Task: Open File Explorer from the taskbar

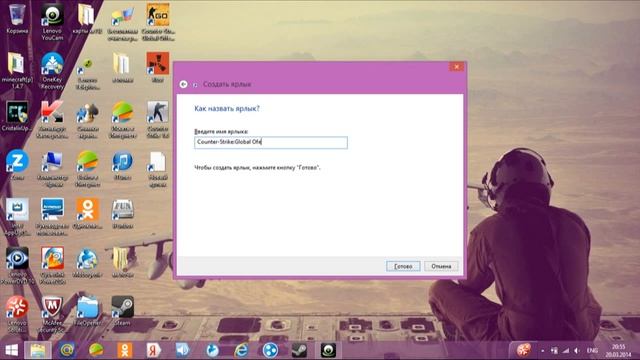Action: tap(38, 350)
